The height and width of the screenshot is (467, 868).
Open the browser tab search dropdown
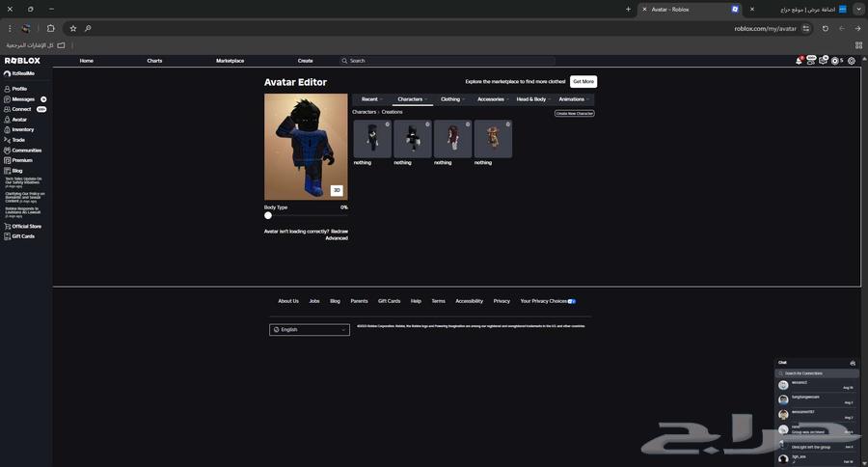coord(858,10)
